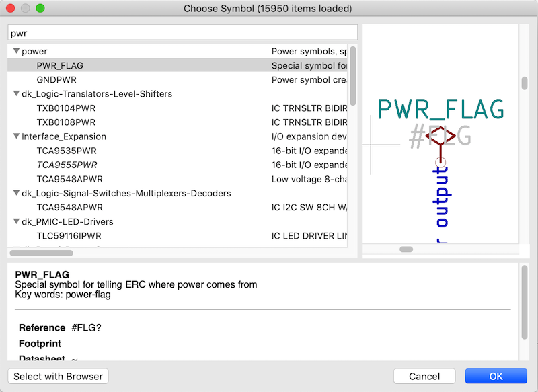Confirm the selection with OK

496,377
